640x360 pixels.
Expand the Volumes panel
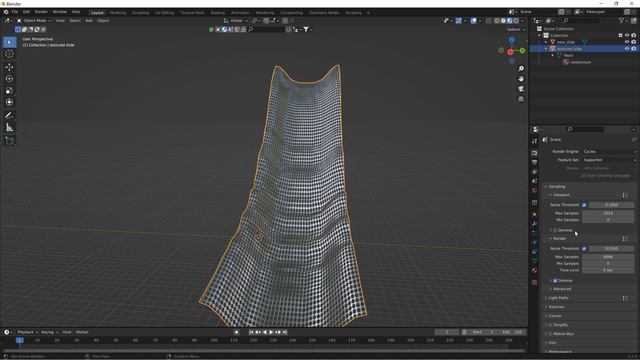(x=556, y=307)
